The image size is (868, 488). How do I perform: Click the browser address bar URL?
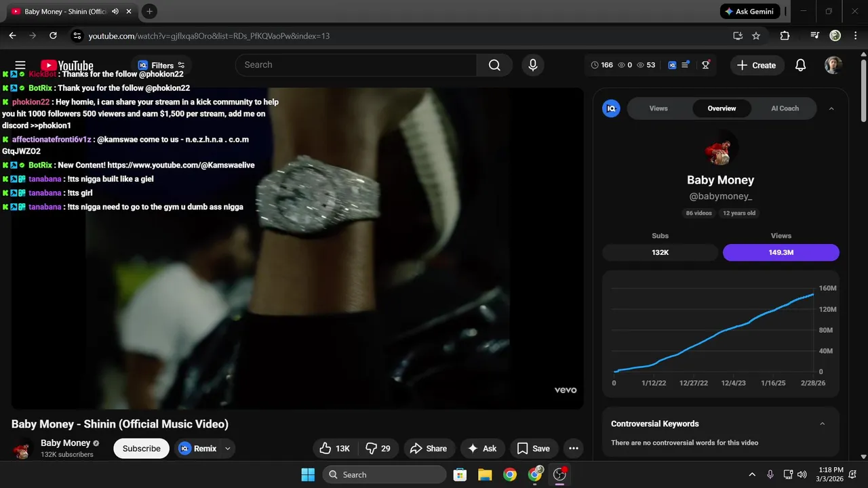tap(209, 35)
